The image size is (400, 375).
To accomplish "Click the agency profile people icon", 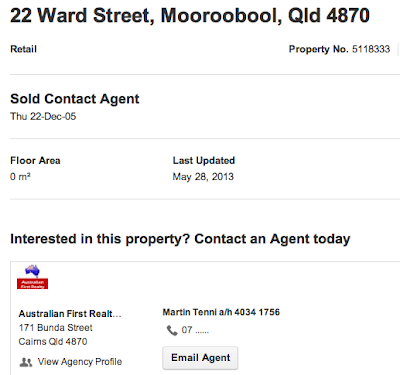I will (x=26, y=362).
